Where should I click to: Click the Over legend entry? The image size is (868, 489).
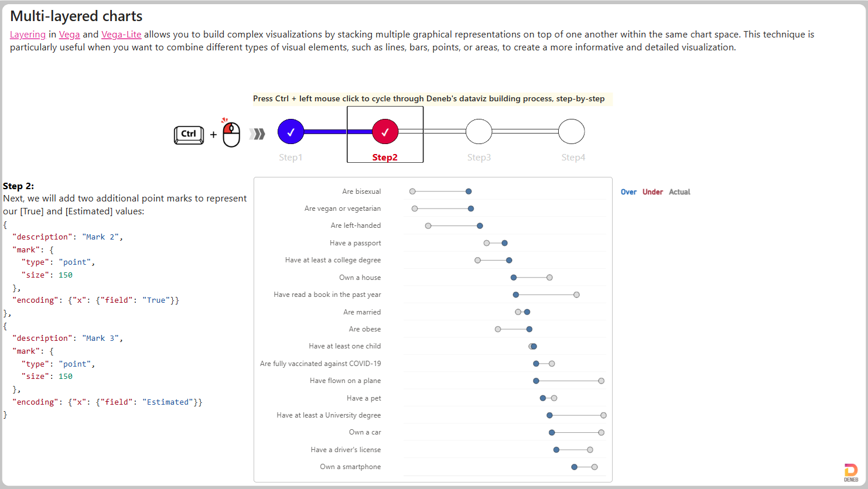[x=628, y=192]
